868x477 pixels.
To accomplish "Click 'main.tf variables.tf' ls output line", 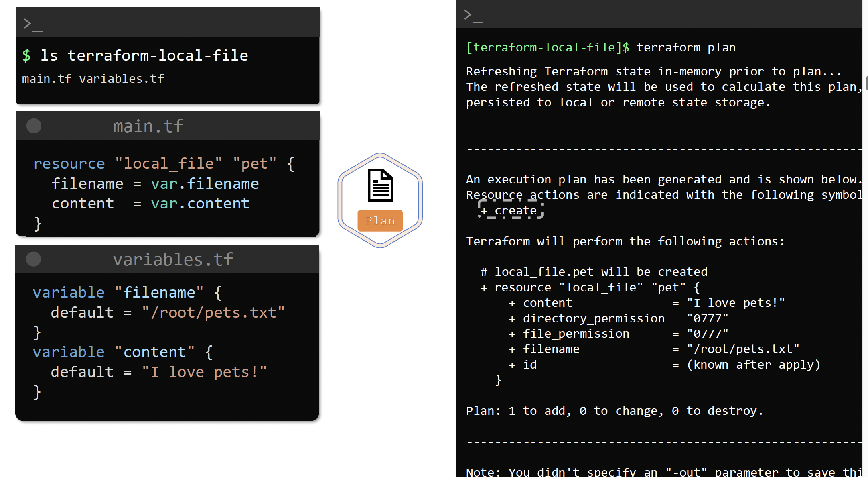I will pos(93,79).
